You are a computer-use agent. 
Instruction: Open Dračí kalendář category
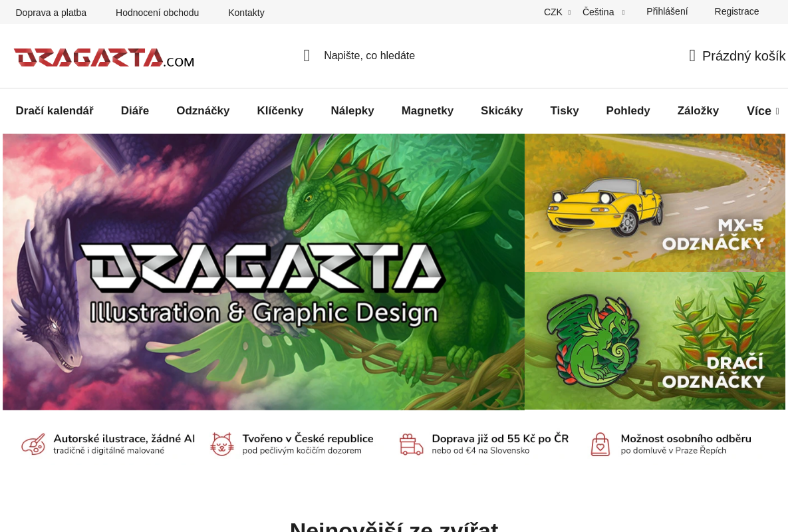click(x=55, y=111)
